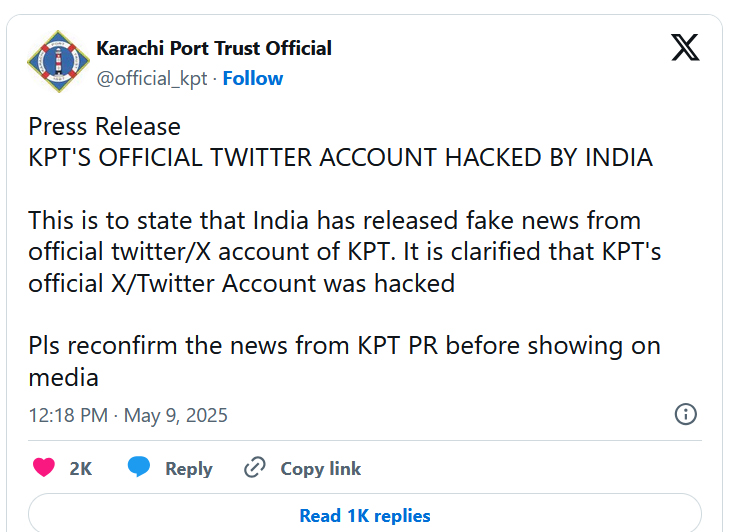Screen dimensions: 755x532
Task: Click the May 9, 2025 date
Action: point(176,415)
